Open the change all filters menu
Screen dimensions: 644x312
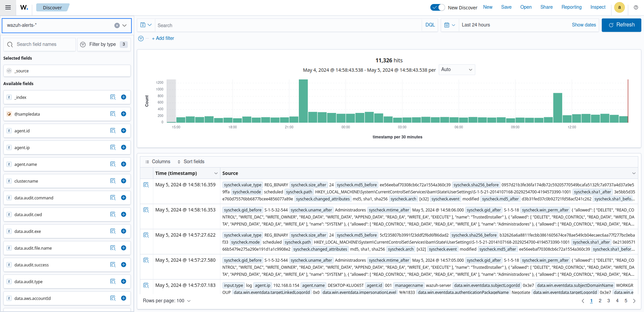coord(141,39)
